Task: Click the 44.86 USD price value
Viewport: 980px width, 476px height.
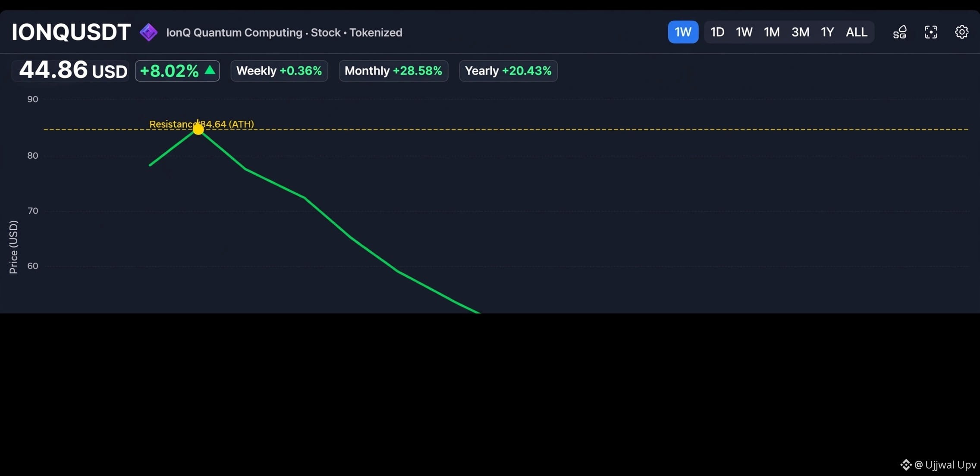Action: [73, 70]
